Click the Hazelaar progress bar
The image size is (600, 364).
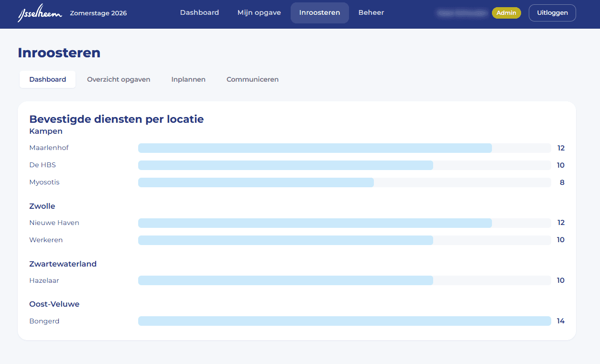click(345, 280)
